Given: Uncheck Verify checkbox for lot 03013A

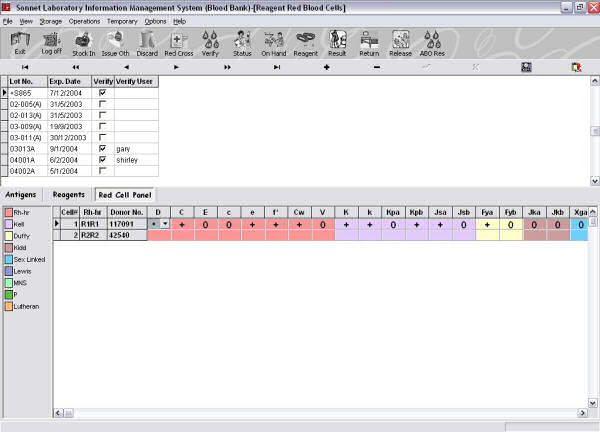Looking at the screenshot, I should (103, 147).
